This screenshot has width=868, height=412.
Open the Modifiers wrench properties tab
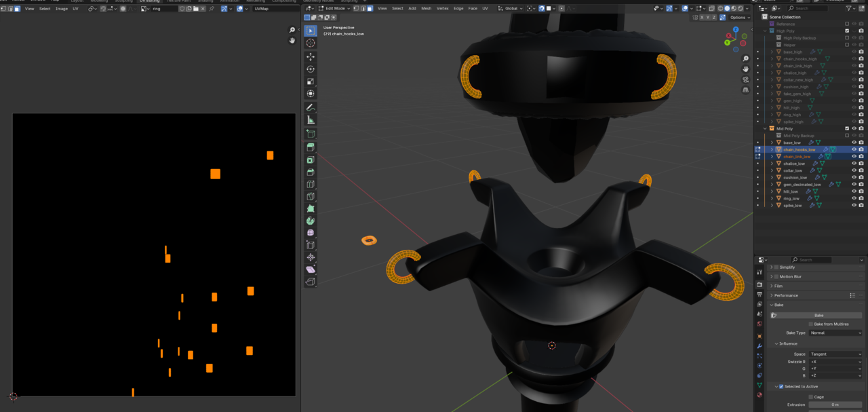click(759, 346)
